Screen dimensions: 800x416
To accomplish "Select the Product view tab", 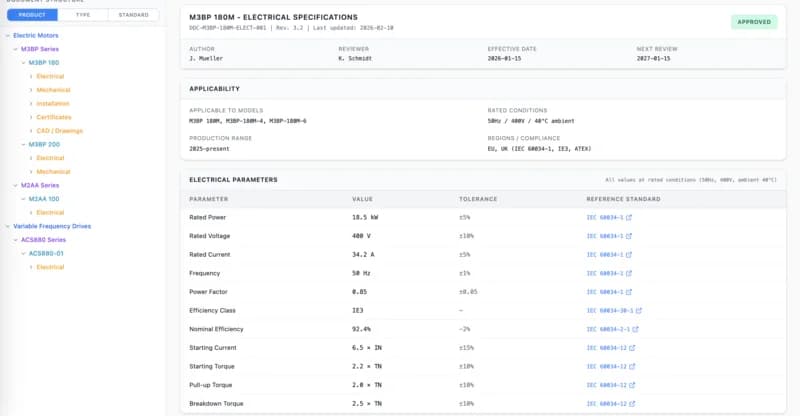I will point(32,15).
